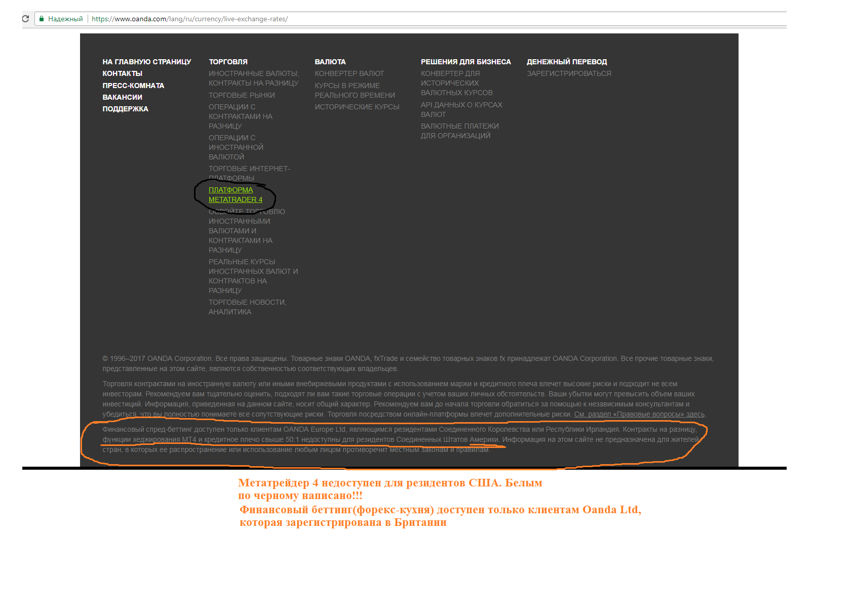Open the ИСТОРИЧЕСКИЕ КУРСЫ link

(x=357, y=107)
